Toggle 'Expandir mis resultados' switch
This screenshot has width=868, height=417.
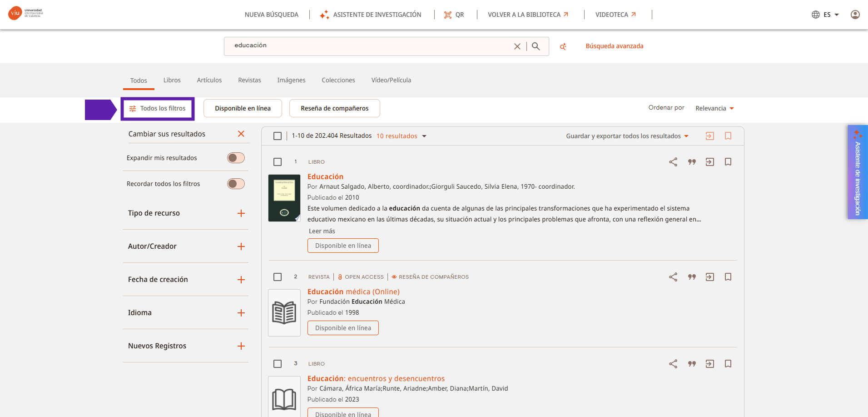236,158
